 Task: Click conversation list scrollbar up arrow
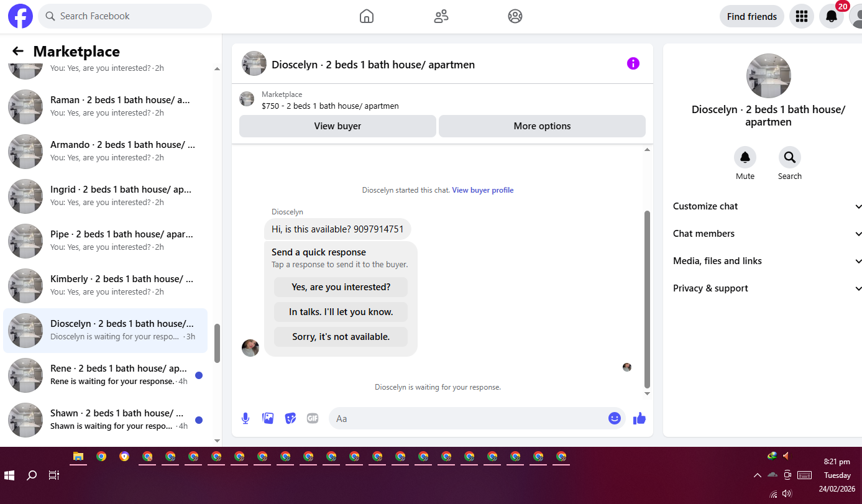[217, 69]
